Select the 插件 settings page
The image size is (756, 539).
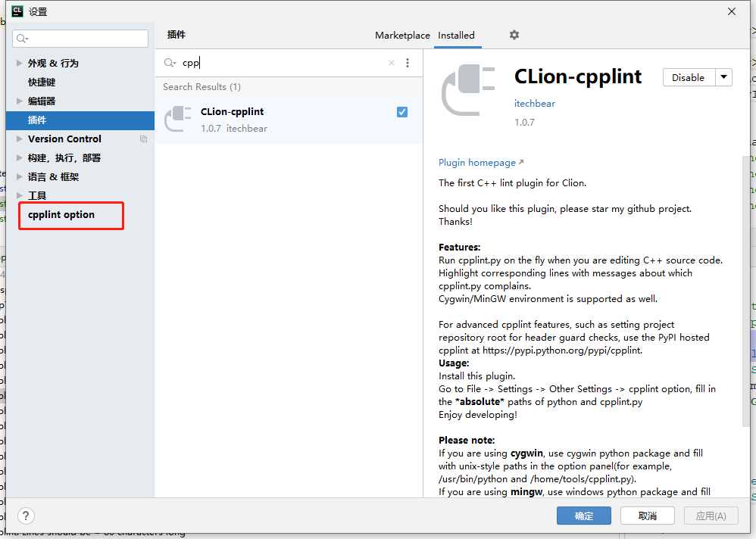80,120
